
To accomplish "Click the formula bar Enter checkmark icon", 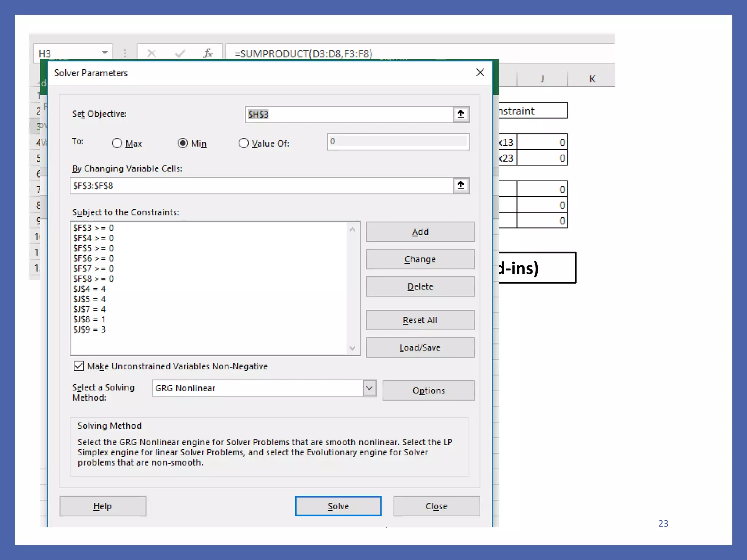I will (180, 54).
